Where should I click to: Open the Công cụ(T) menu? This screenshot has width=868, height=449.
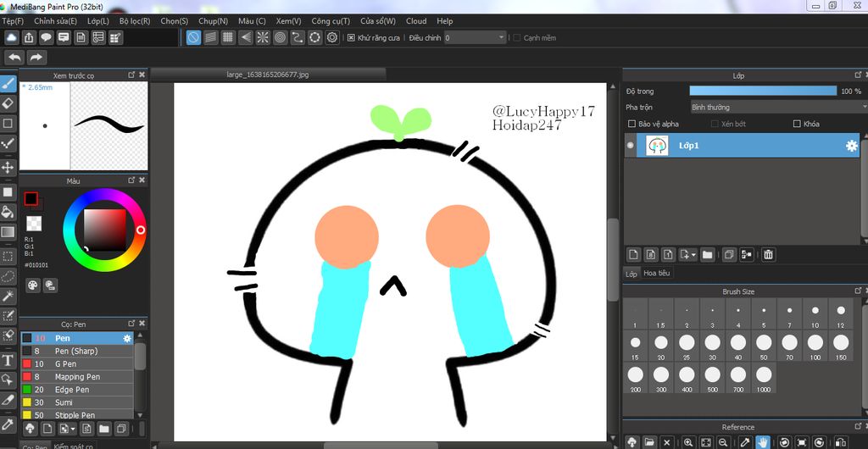point(331,21)
